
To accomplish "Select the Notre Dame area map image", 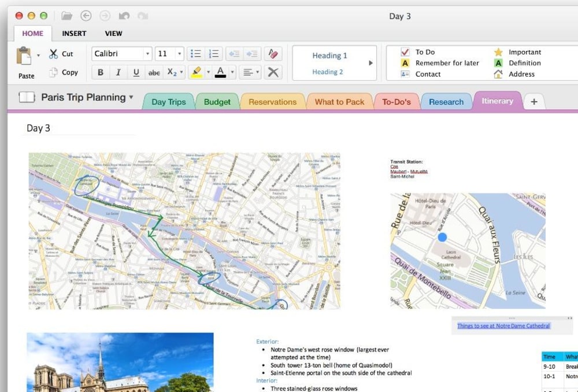I will [468, 251].
